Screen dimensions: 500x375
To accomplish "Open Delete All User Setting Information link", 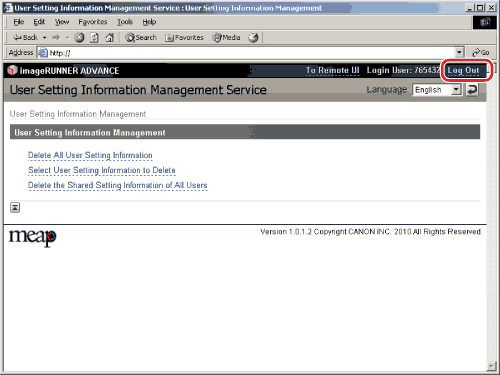I will 90,156.
